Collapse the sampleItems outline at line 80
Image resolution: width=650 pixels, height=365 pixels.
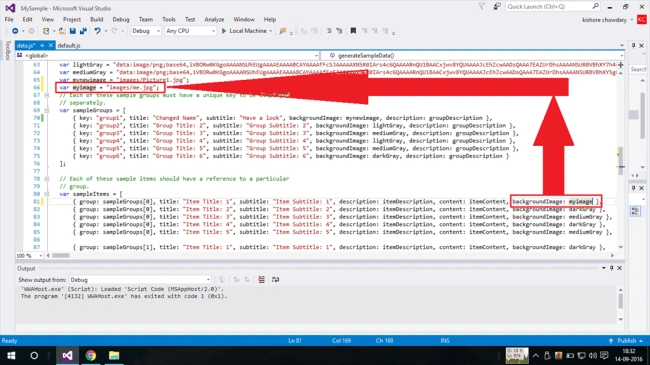pyautogui.click(x=46, y=194)
